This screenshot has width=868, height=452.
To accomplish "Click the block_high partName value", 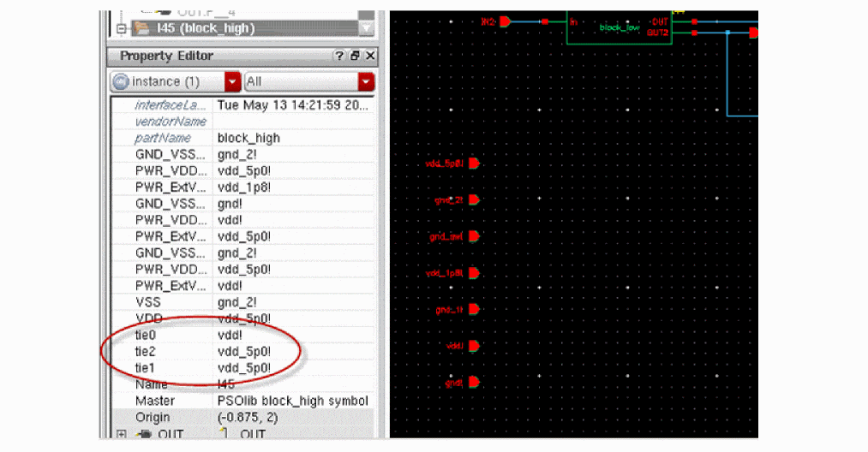I will 248,138.
